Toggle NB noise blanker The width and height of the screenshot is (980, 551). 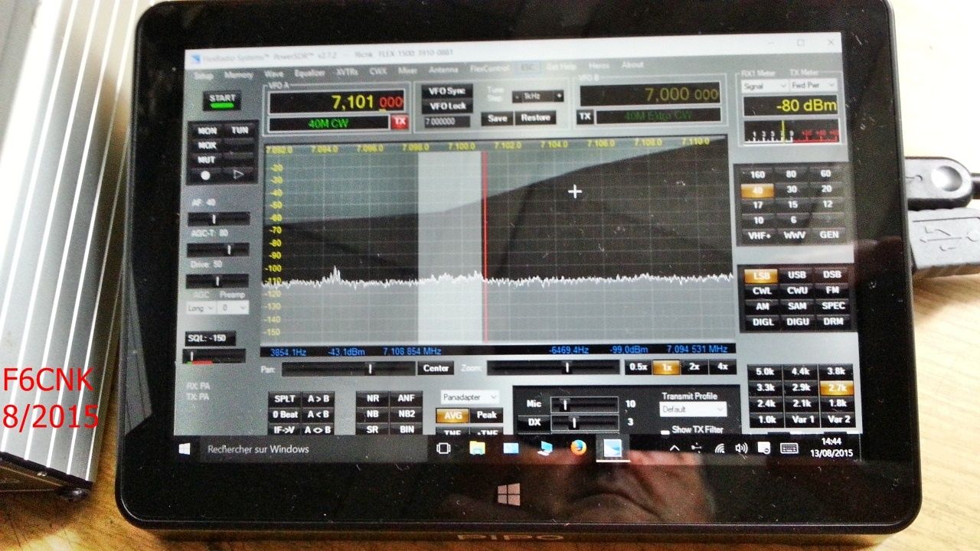click(372, 414)
